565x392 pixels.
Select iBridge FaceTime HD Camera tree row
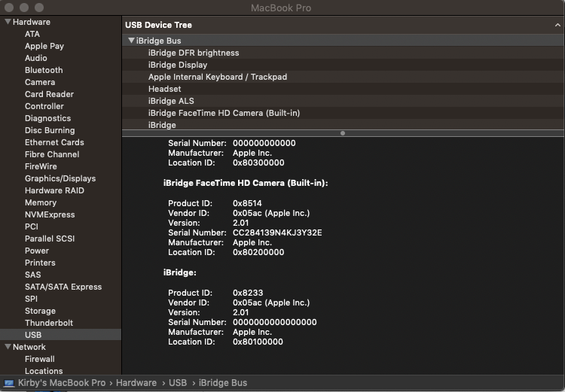tap(343, 113)
